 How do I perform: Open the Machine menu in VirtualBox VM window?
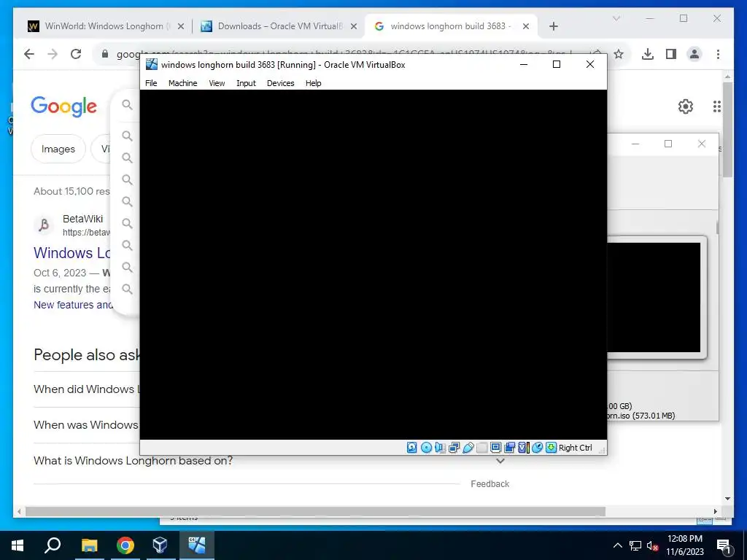183,83
